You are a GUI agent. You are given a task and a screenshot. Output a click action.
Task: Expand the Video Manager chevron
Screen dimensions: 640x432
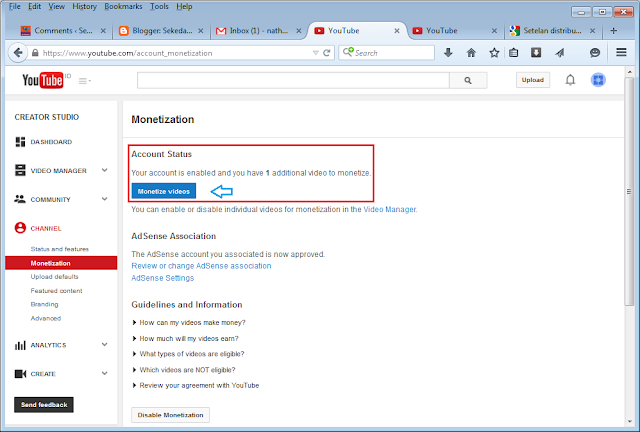(104, 170)
